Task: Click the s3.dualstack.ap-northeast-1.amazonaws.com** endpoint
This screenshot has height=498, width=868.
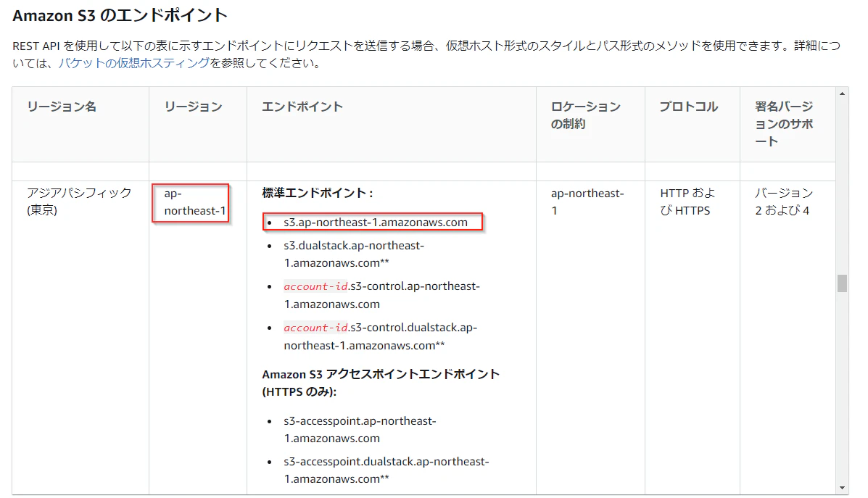Action: pos(354,254)
